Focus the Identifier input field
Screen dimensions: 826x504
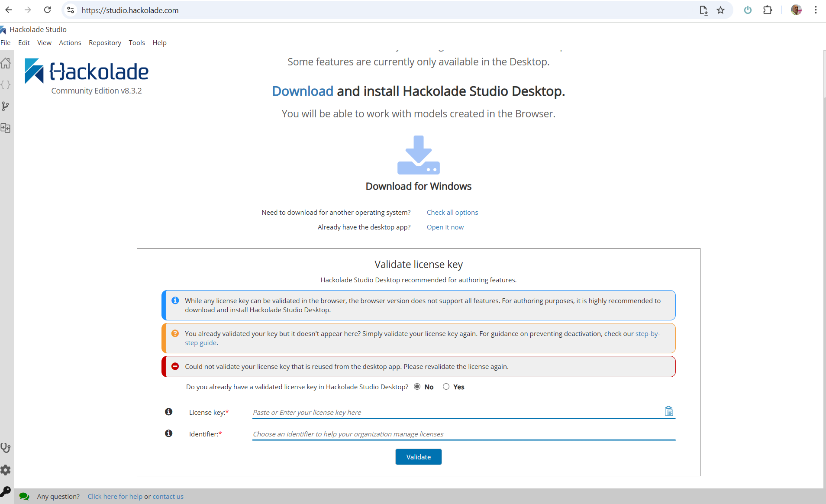(x=464, y=434)
